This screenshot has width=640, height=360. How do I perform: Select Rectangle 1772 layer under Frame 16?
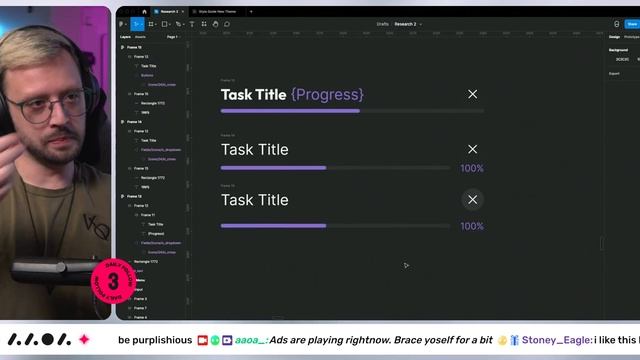pyautogui.click(x=153, y=103)
